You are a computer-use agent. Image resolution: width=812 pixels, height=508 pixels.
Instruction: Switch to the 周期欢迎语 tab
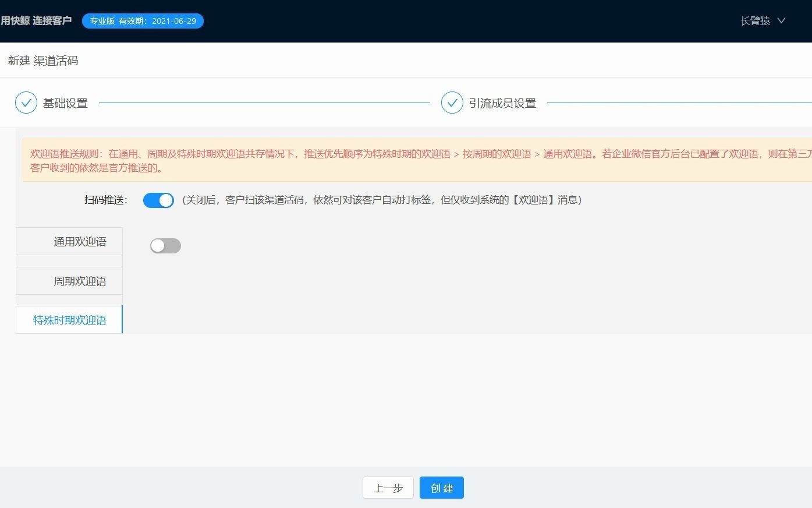pyautogui.click(x=69, y=281)
